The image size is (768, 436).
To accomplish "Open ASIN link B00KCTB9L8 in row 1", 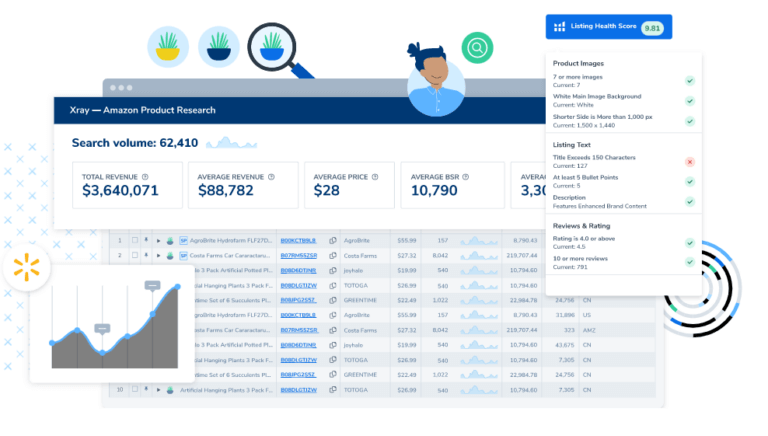I will pyautogui.click(x=298, y=241).
